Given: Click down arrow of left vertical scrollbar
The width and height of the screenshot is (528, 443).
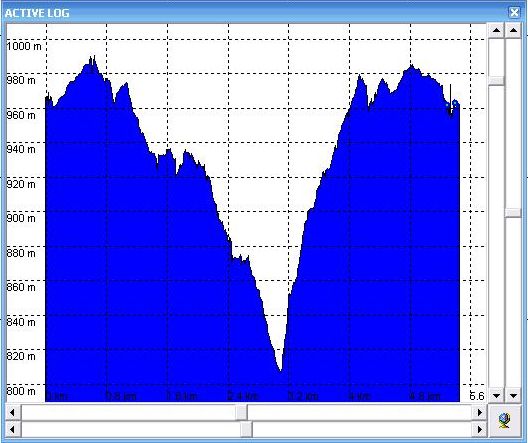Looking at the screenshot, I should [496, 396].
